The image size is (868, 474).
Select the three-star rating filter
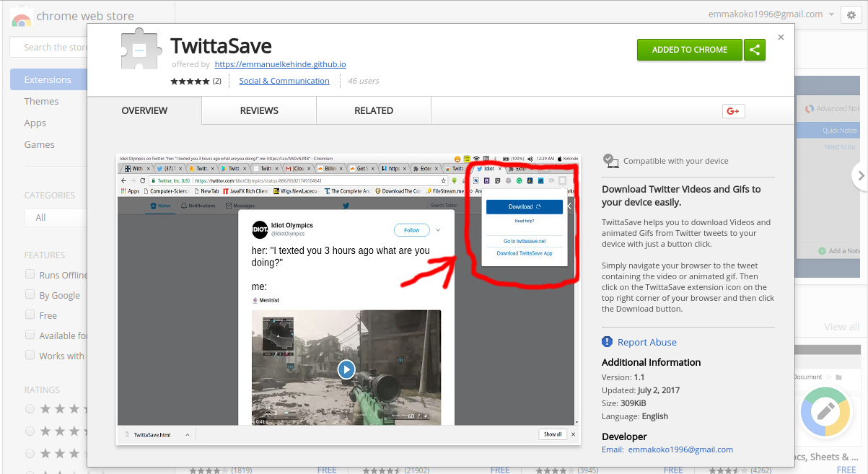(x=29, y=453)
